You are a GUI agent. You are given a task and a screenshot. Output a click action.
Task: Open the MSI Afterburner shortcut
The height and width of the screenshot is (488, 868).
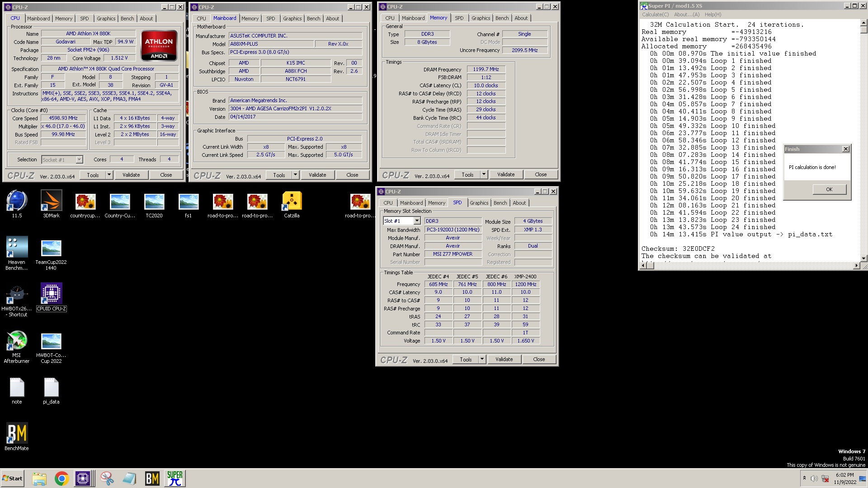tap(17, 347)
